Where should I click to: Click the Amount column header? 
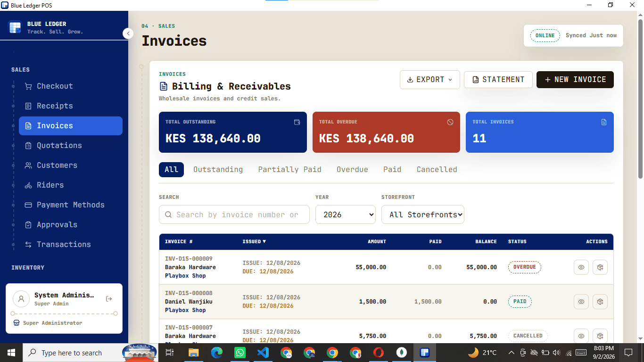pos(377,241)
